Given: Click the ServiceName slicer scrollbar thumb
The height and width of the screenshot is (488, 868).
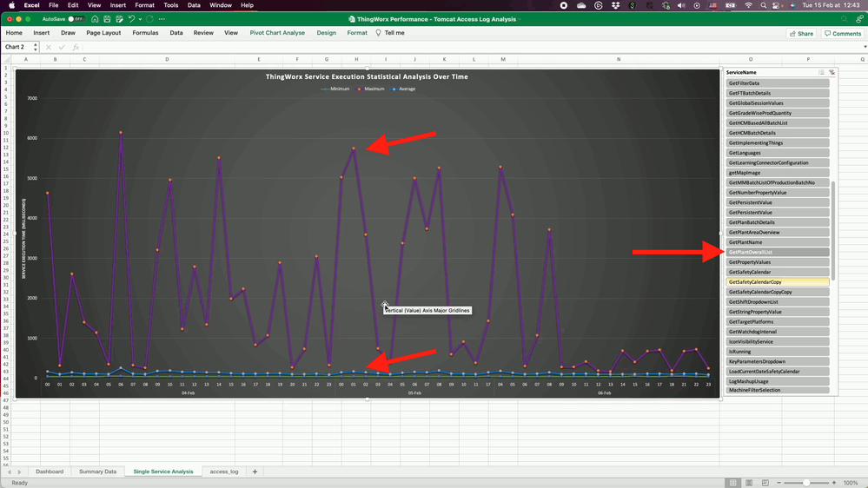Looking at the screenshot, I should pyautogui.click(x=833, y=229).
